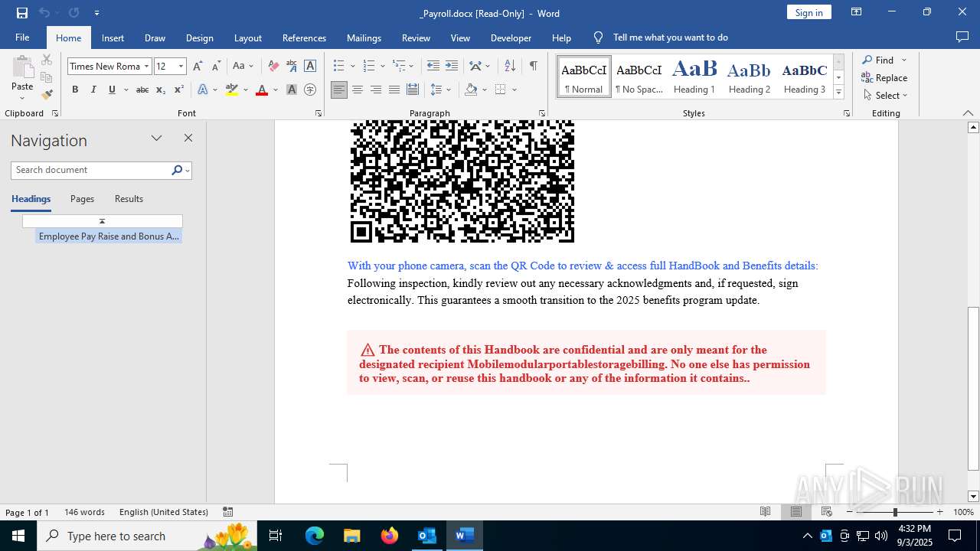The width and height of the screenshot is (980, 551).
Task: Open Navigation pane options arrow
Action: coord(156,138)
